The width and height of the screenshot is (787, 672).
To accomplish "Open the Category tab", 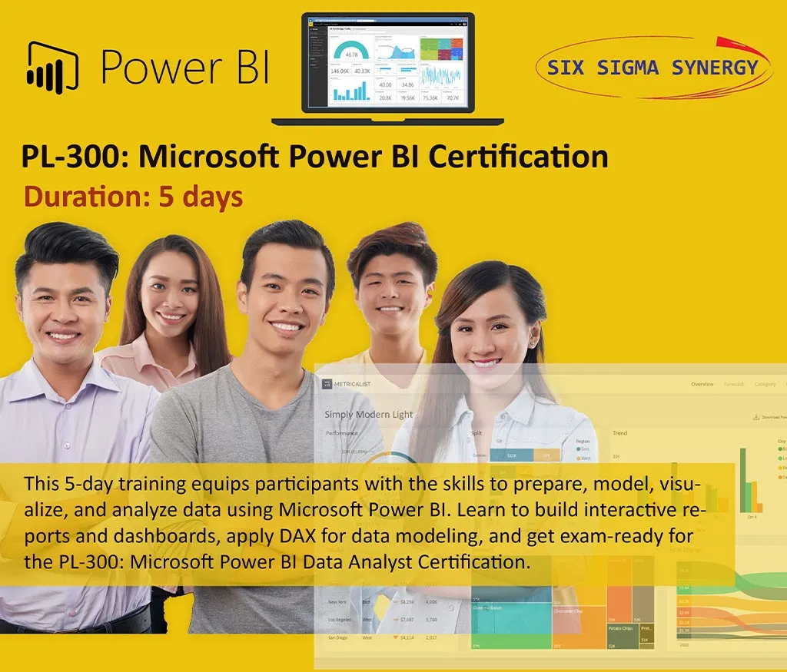I will [x=765, y=384].
